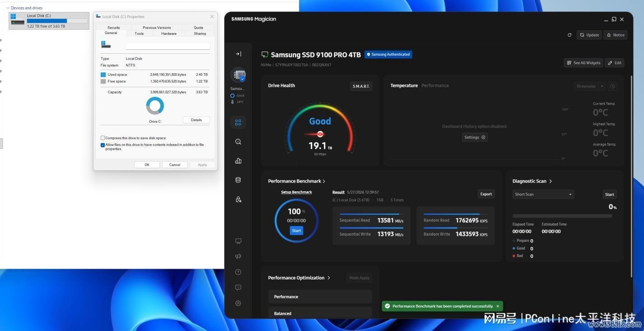Start the performance benchmark

(x=296, y=231)
